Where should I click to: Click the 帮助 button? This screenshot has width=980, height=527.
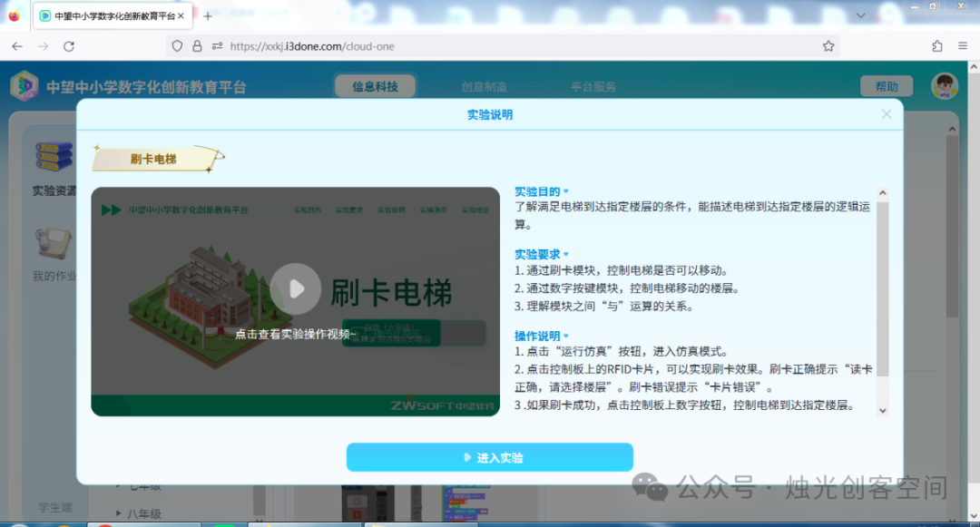pyautogui.click(x=887, y=87)
